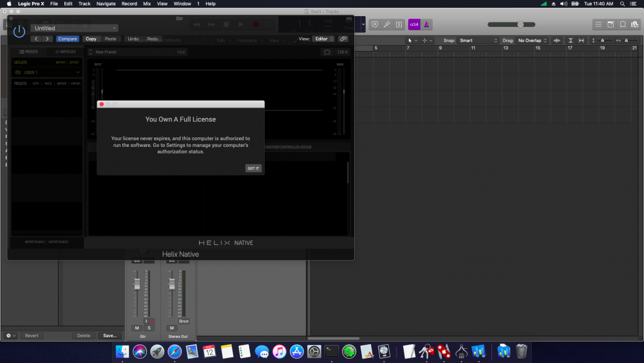
Task: Open the Loop Browser icon
Action: tap(623, 25)
